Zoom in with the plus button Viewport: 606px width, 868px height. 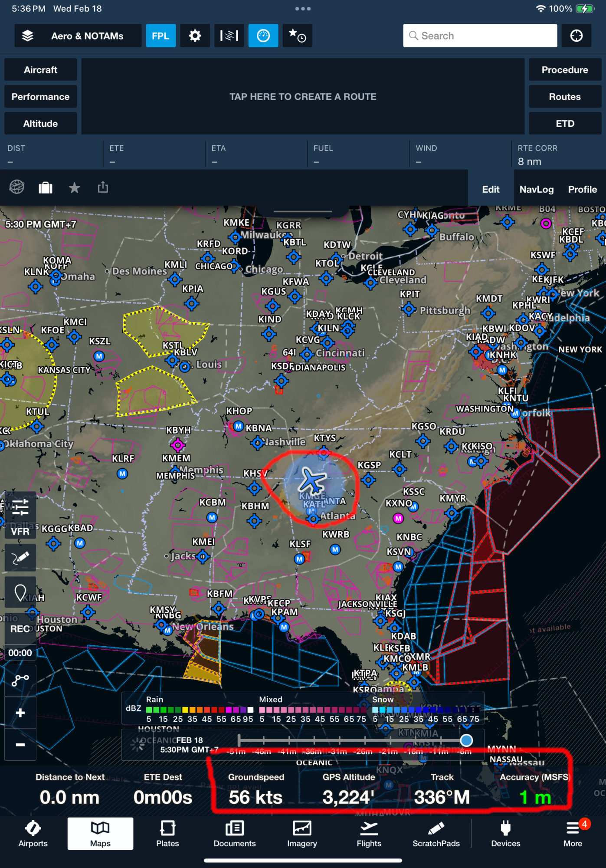tap(20, 713)
